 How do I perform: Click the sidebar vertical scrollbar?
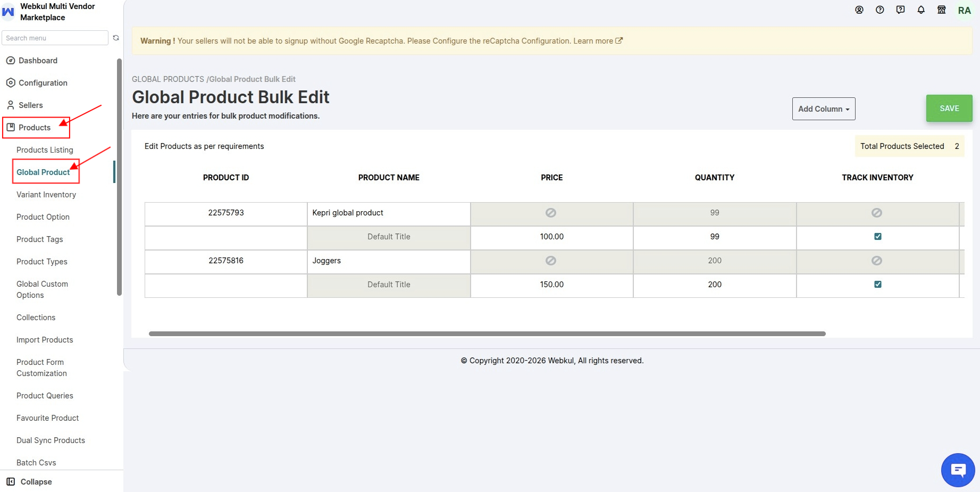(x=119, y=177)
